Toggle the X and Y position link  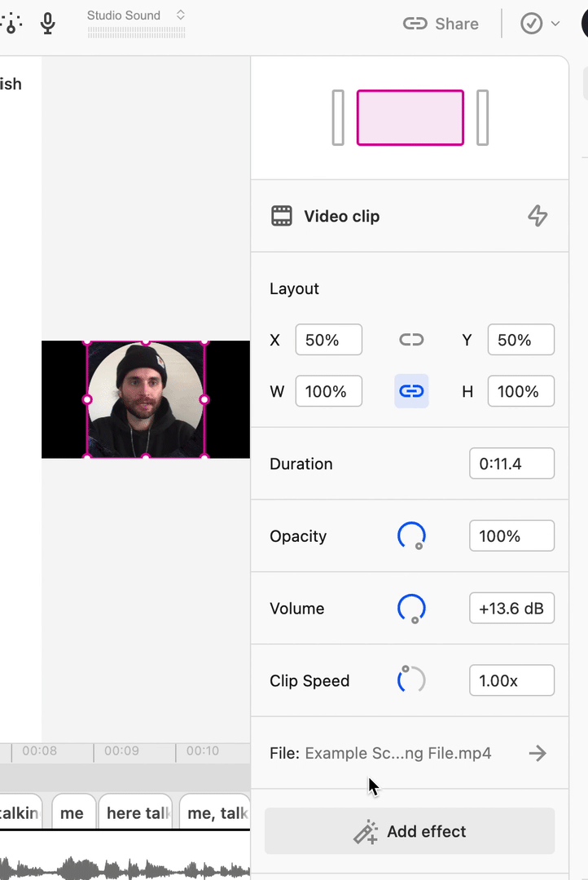(x=411, y=340)
